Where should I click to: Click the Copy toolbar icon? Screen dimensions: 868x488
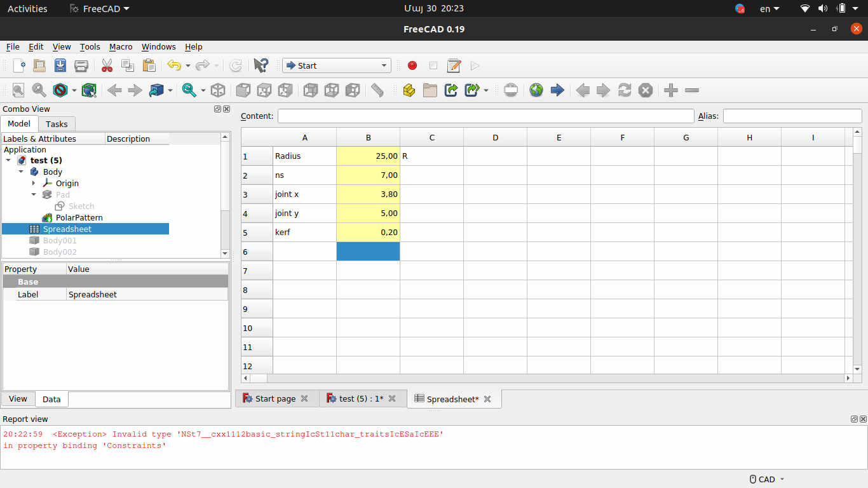128,65
